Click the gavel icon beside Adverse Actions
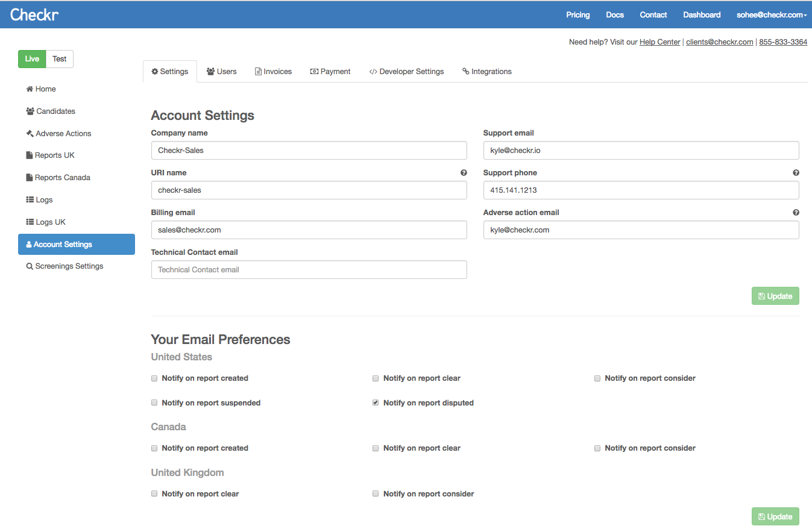The image size is (812, 532). pyautogui.click(x=30, y=134)
